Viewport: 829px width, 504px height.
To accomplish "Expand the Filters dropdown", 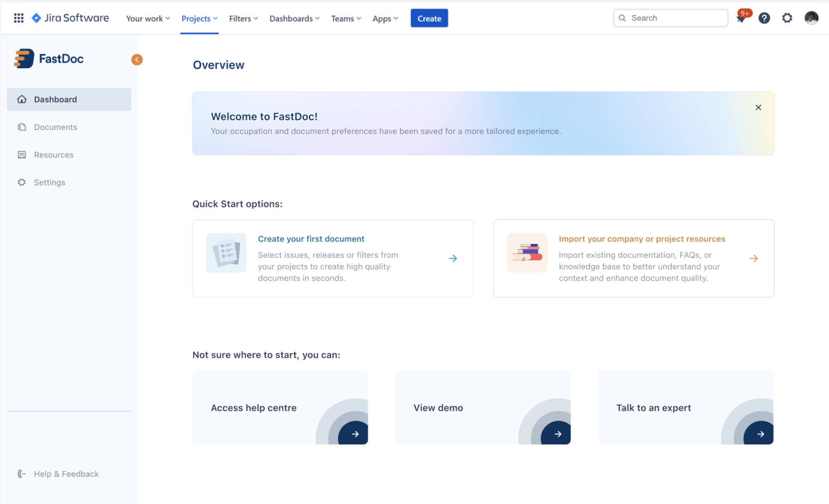I will point(243,19).
